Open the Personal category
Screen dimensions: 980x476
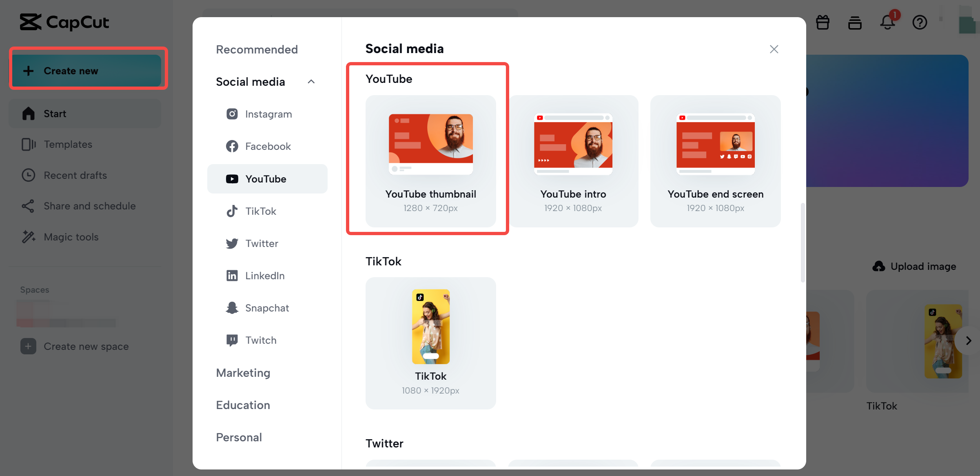(x=239, y=437)
